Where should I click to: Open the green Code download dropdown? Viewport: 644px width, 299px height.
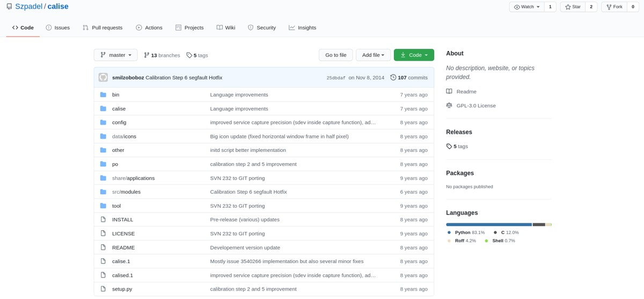[x=414, y=55]
